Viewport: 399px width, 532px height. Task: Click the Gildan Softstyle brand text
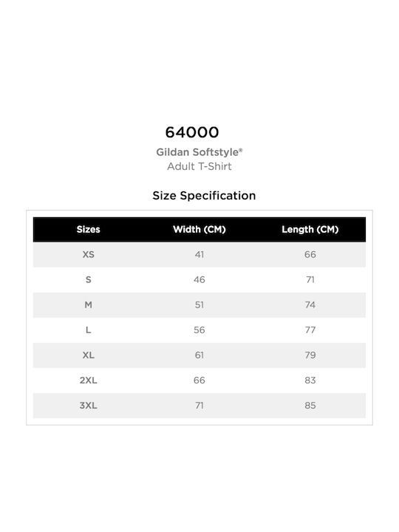pos(199,152)
